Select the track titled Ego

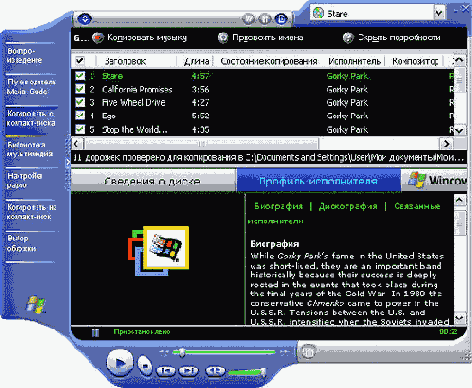coord(262,116)
